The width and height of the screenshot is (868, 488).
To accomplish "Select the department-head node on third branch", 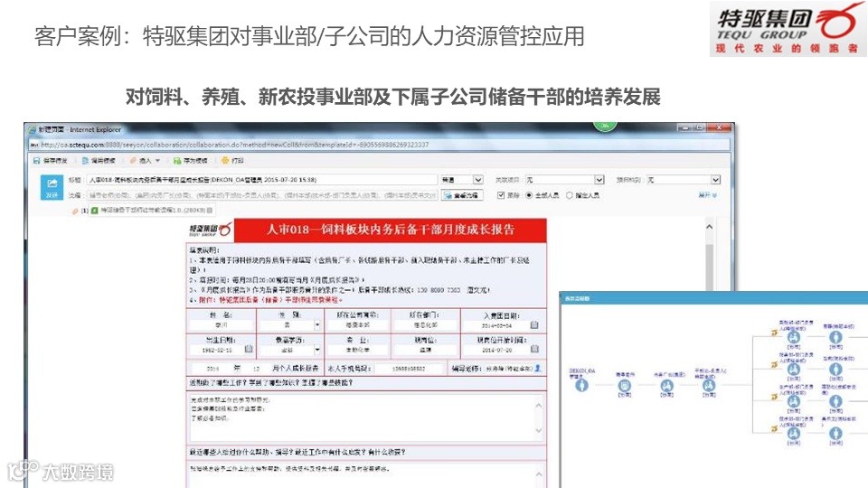I will click(x=794, y=401).
